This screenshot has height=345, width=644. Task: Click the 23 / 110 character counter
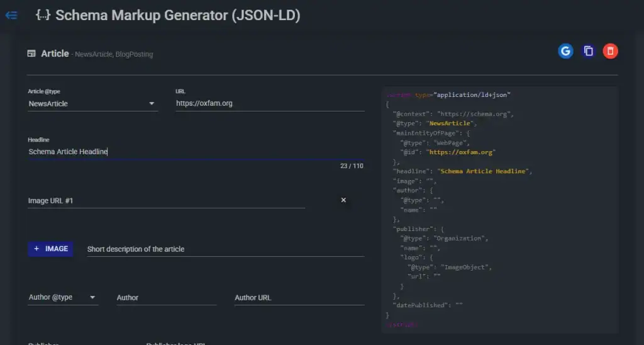tap(352, 166)
